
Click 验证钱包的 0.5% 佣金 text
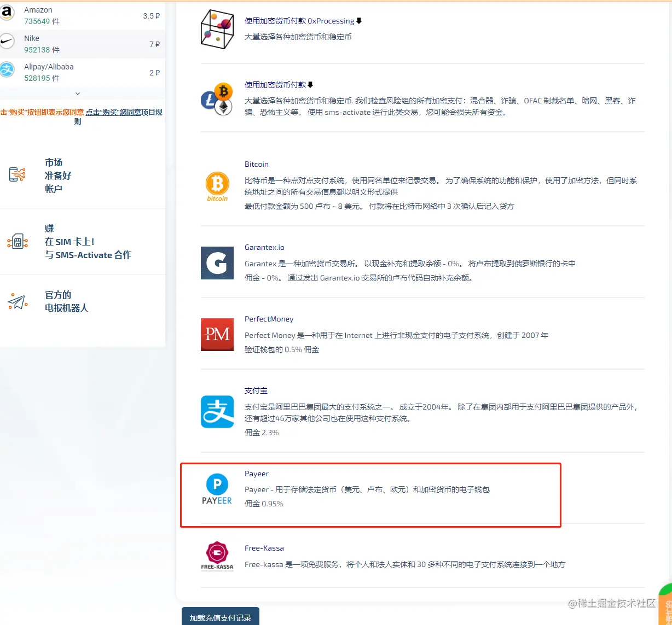click(282, 349)
